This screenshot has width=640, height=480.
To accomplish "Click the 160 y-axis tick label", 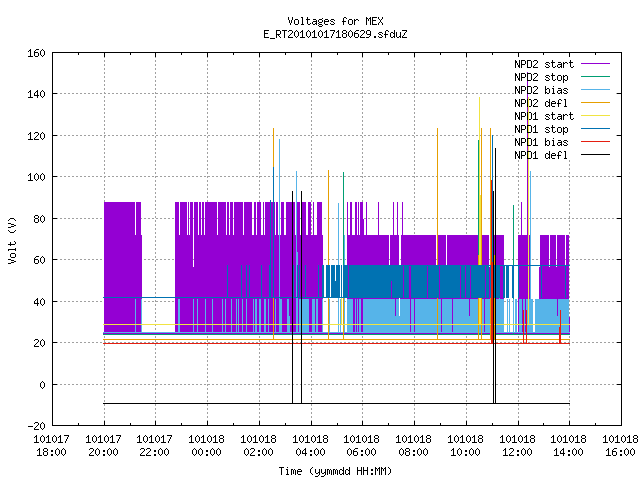I will (36, 53).
